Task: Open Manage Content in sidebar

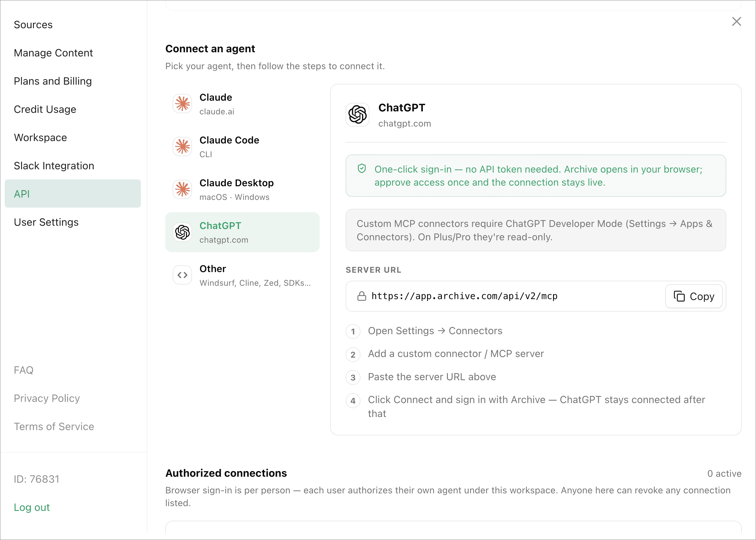Action: pos(73,53)
